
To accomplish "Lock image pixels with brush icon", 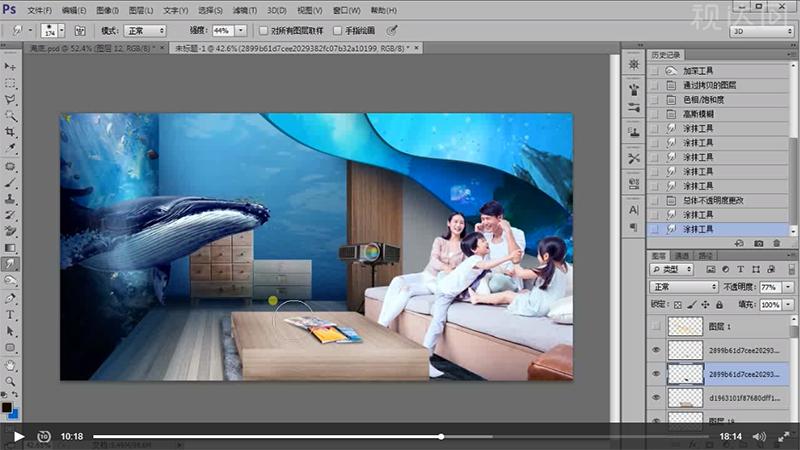I will pos(691,305).
